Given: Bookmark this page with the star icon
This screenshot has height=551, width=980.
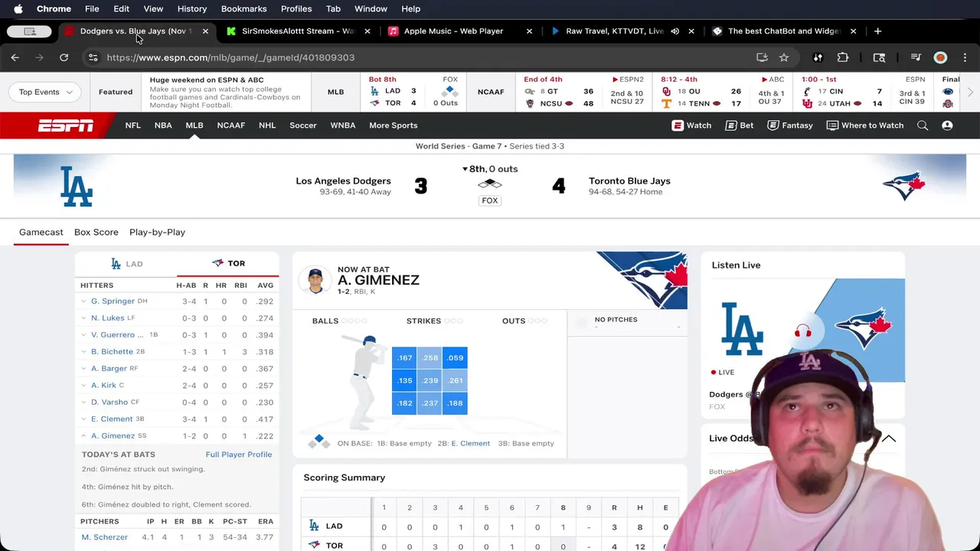Looking at the screenshot, I should 784,57.
